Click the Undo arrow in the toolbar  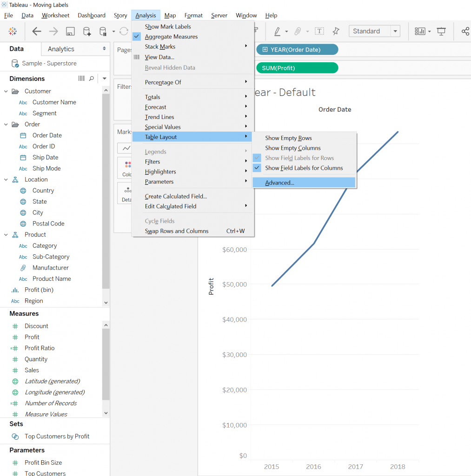click(36, 31)
